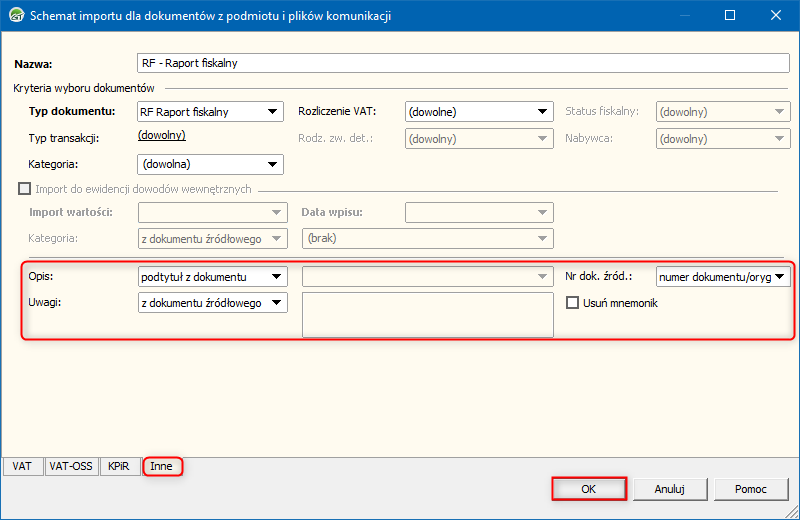This screenshot has width=800, height=520.
Task: Click the application icon in title bar
Action: pos(15,16)
